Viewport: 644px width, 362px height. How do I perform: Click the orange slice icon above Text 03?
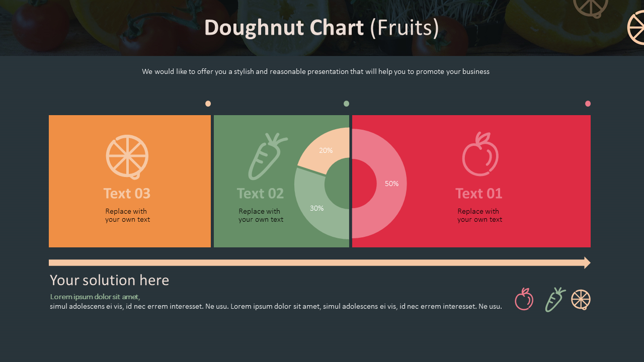tap(127, 156)
